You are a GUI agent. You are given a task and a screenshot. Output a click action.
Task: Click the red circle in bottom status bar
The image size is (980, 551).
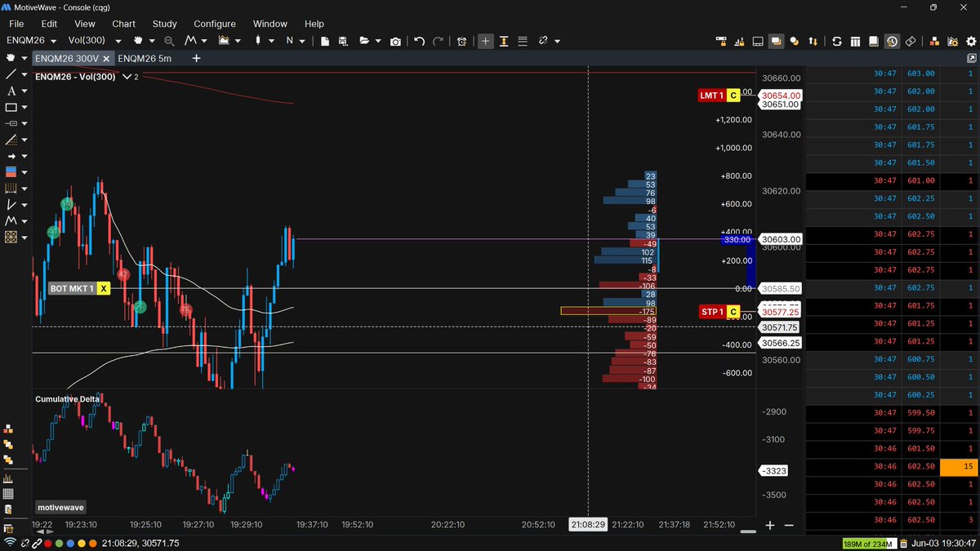point(48,543)
